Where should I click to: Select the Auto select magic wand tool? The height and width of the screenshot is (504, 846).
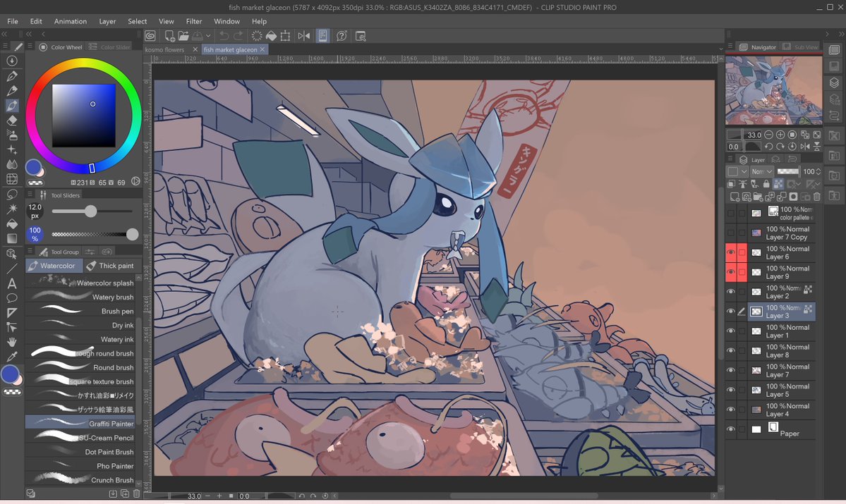[x=12, y=209]
